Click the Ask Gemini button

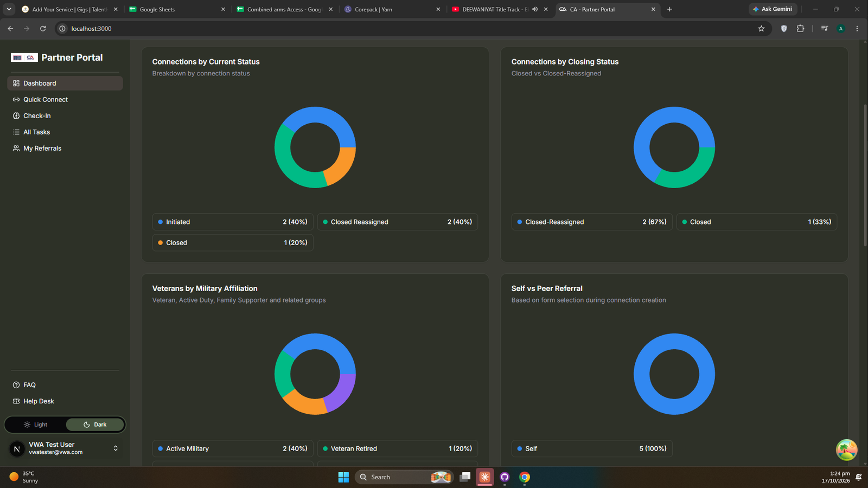pos(773,9)
